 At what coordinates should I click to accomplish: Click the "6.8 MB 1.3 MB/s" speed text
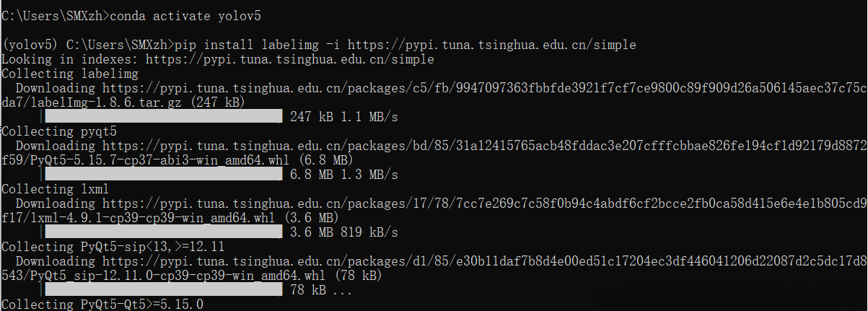click(x=343, y=174)
